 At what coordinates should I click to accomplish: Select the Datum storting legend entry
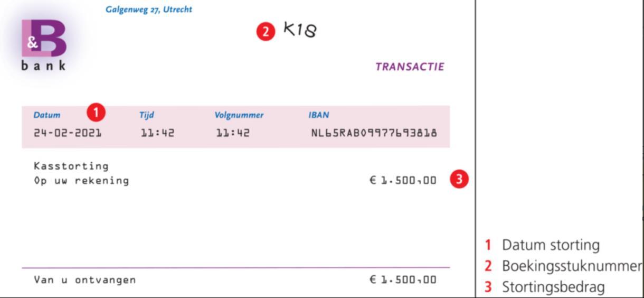coord(550,245)
